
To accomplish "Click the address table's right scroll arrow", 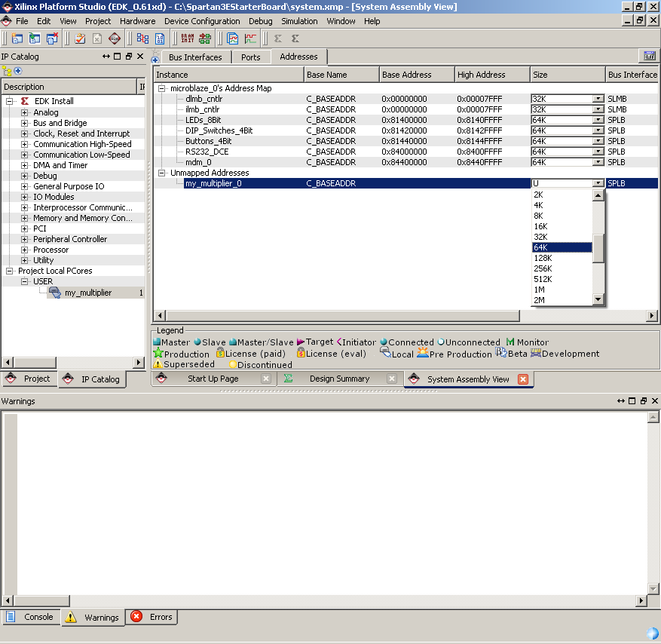I will coord(652,315).
